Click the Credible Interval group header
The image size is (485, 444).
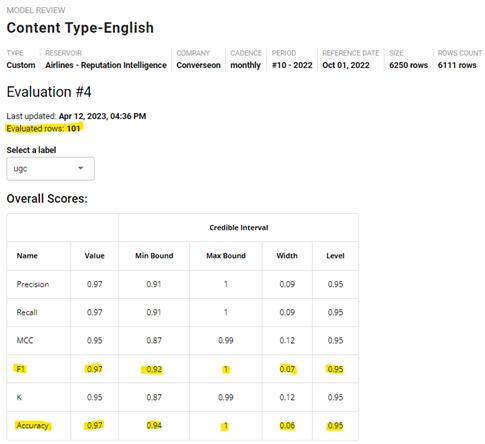tap(239, 228)
